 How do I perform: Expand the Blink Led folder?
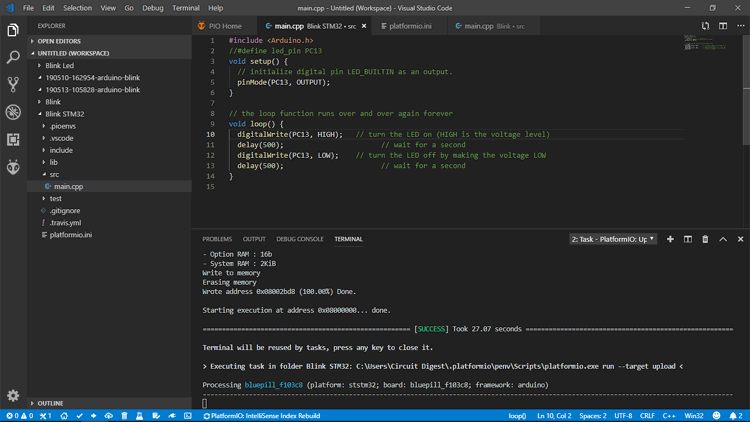coord(110,66)
